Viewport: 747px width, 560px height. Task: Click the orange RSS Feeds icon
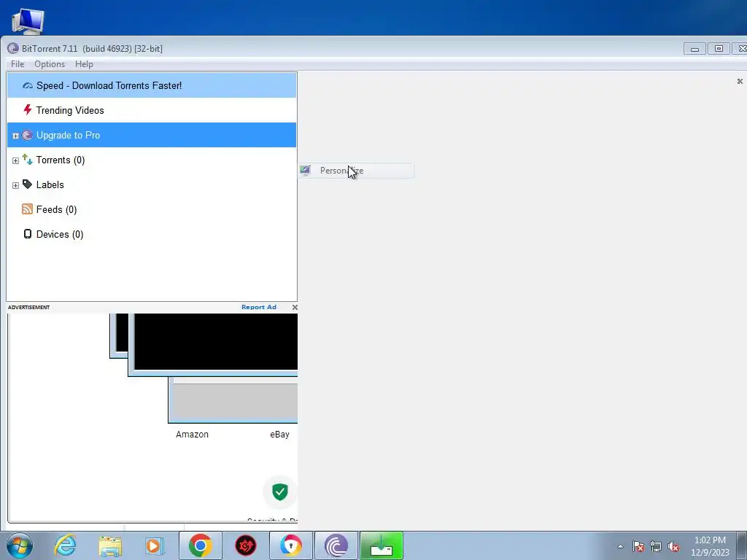(28, 209)
